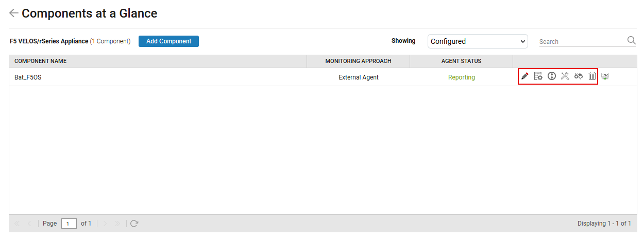Click the page number input box
This screenshot has height=239, width=644.
pyautogui.click(x=69, y=224)
